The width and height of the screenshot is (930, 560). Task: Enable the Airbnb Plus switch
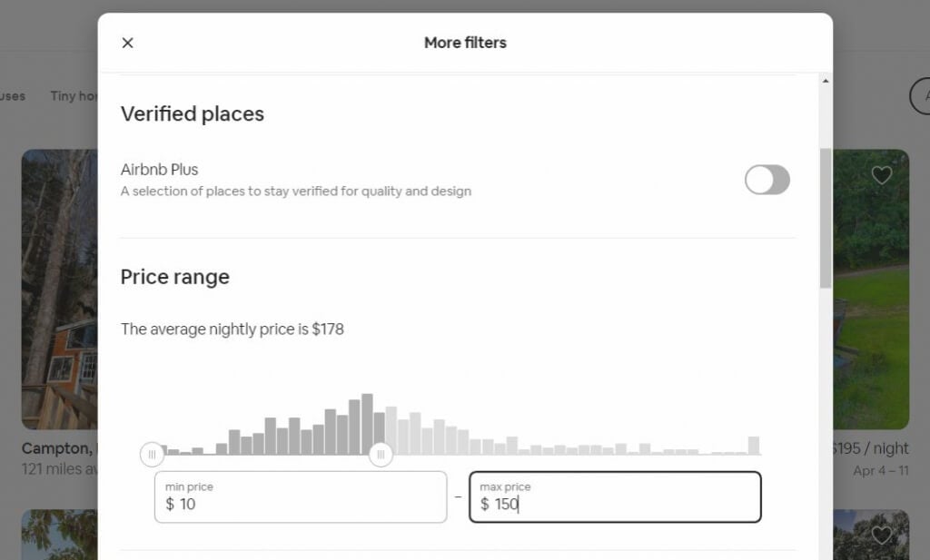767,180
